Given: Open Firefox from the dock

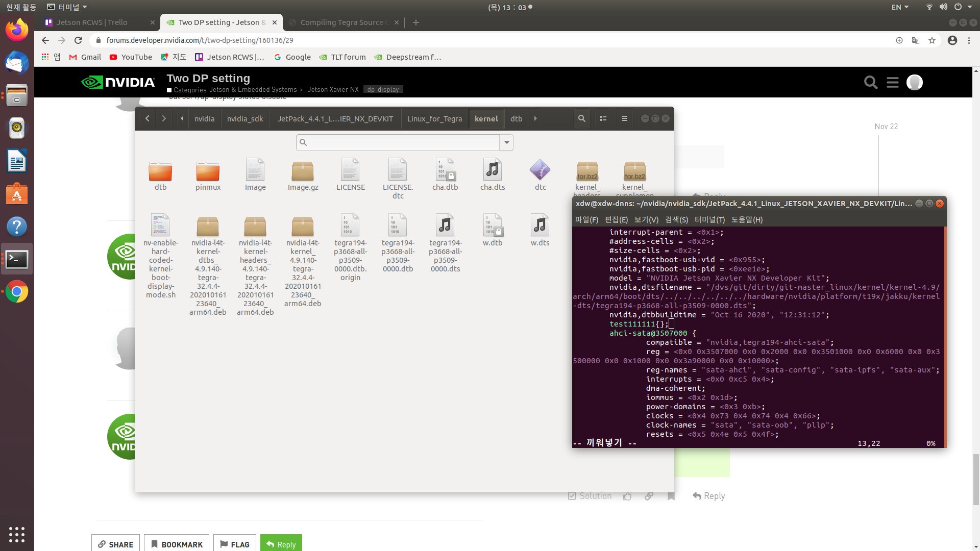Looking at the screenshot, I should tap(17, 30).
